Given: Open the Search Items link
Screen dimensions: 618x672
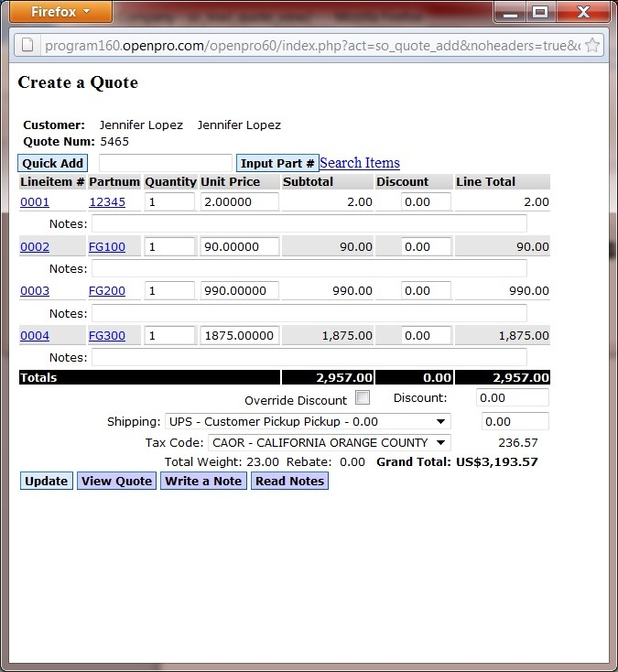Looking at the screenshot, I should (360, 163).
